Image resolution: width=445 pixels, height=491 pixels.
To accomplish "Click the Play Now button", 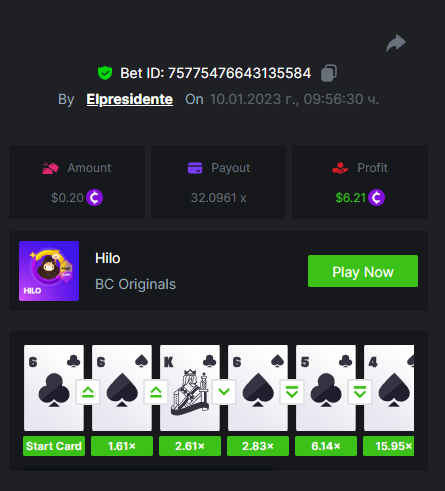I will (x=363, y=271).
